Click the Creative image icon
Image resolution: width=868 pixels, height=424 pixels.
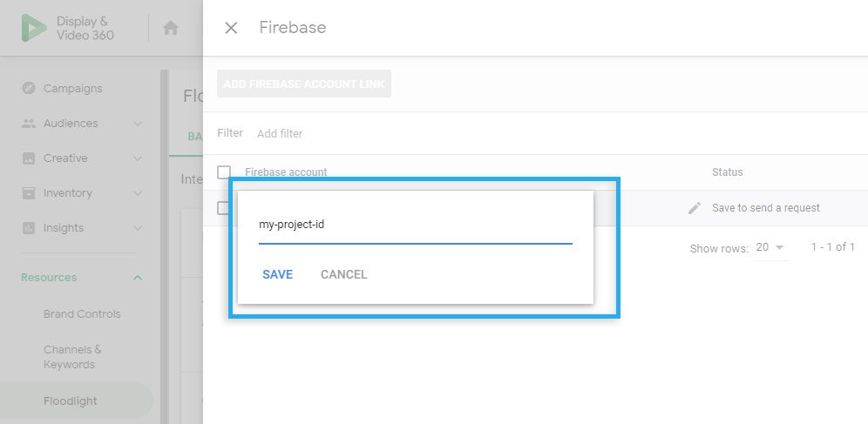[x=29, y=158]
